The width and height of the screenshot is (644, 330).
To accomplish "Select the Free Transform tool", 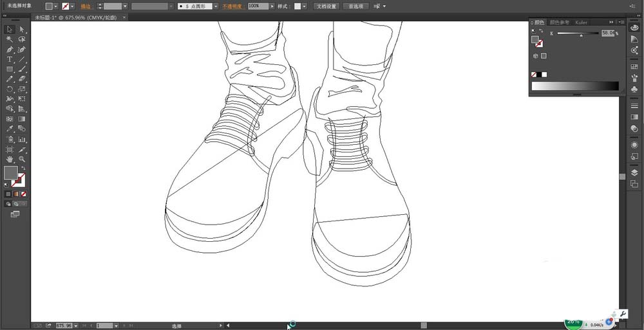I will 22,99.
